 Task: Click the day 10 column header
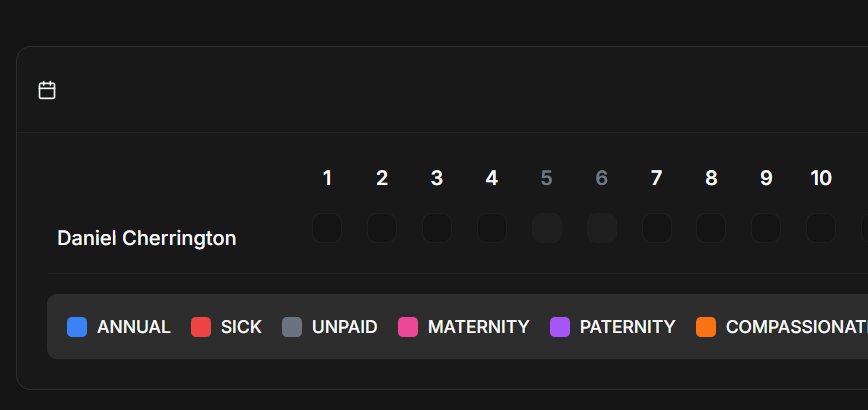[821, 178]
